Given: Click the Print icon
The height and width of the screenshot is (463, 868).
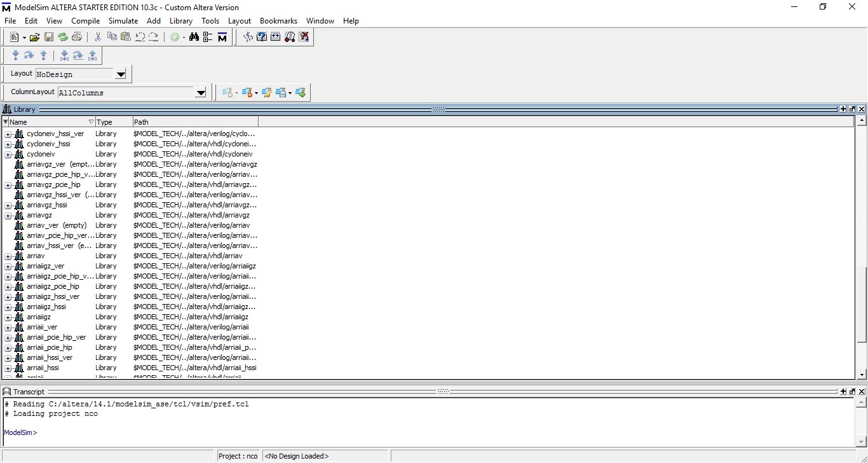Looking at the screenshot, I should (x=77, y=38).
